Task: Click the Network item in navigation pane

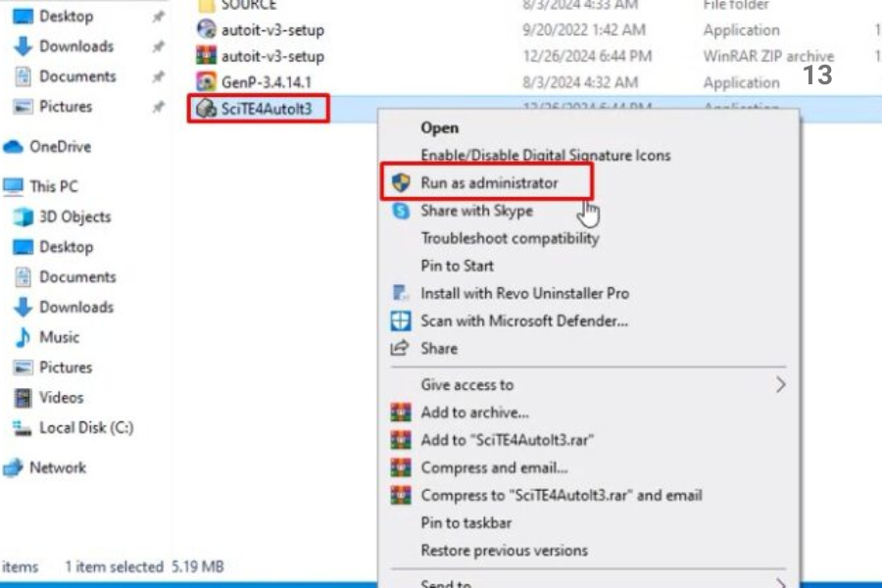Action: tap(58, 467)
